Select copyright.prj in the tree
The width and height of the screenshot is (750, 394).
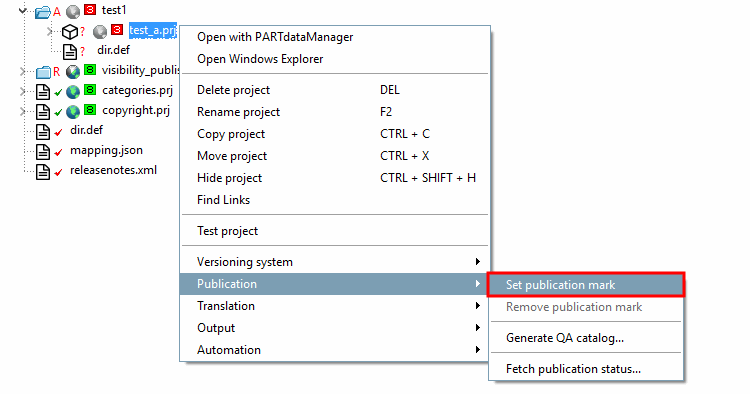136,110
